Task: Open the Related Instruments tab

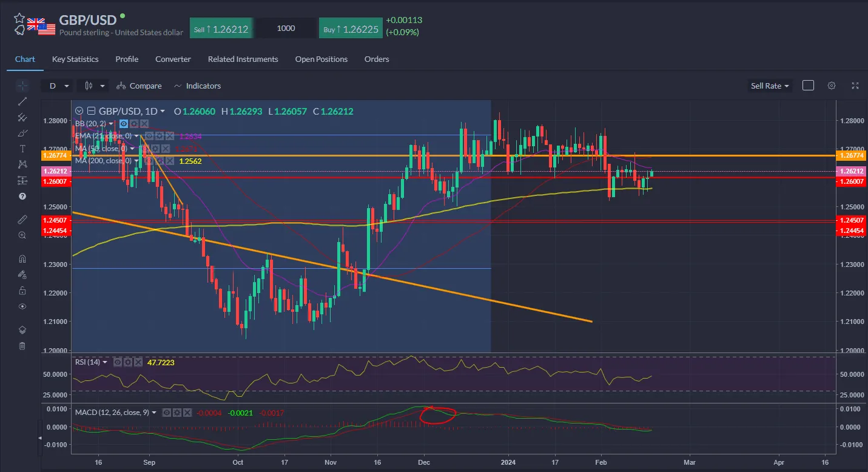Action: [x=243, y=59]
